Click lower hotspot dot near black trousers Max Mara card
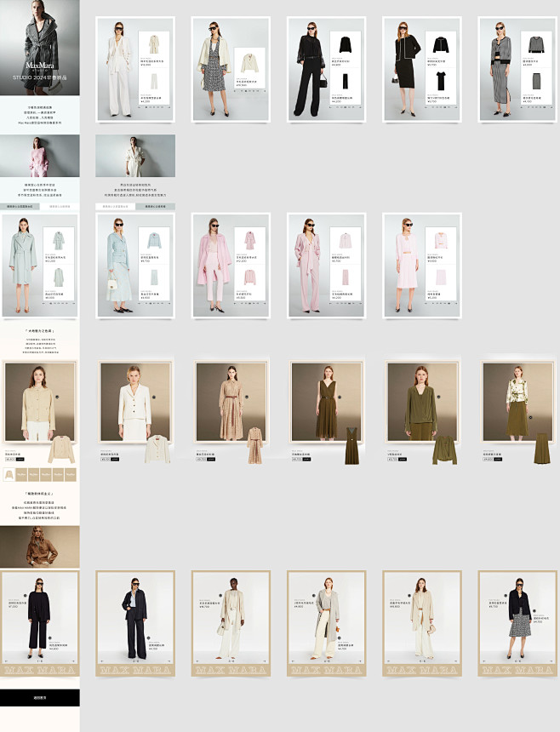Screen dimensions: 560x732 52,638
